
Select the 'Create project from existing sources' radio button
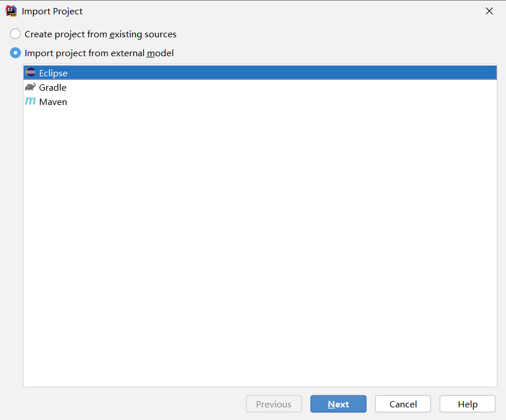(x=15, y=34)
